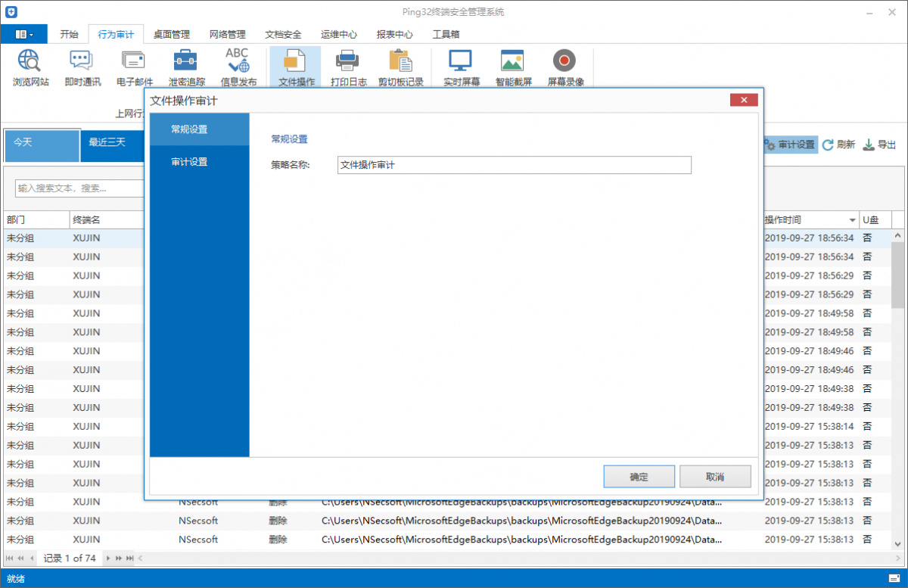This screenshot has height=588, width=908.
Task: Open the 操作时间 column sort dropdown arrow
Action: click(853, 220)
